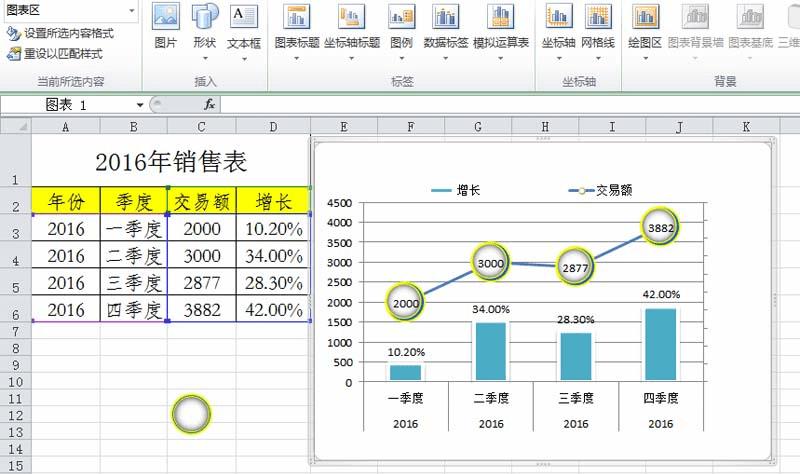Select column C header
This screenshot has width=800, height=474.
coord(202,127)
